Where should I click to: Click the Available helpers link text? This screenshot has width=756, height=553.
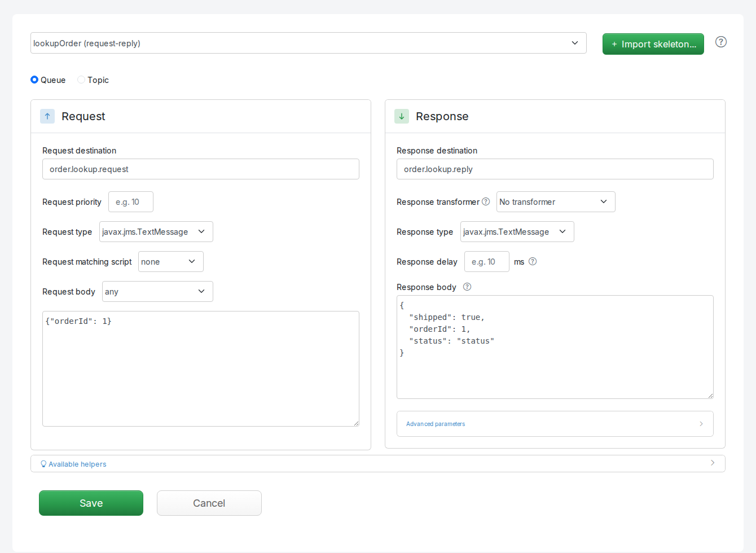77,464
